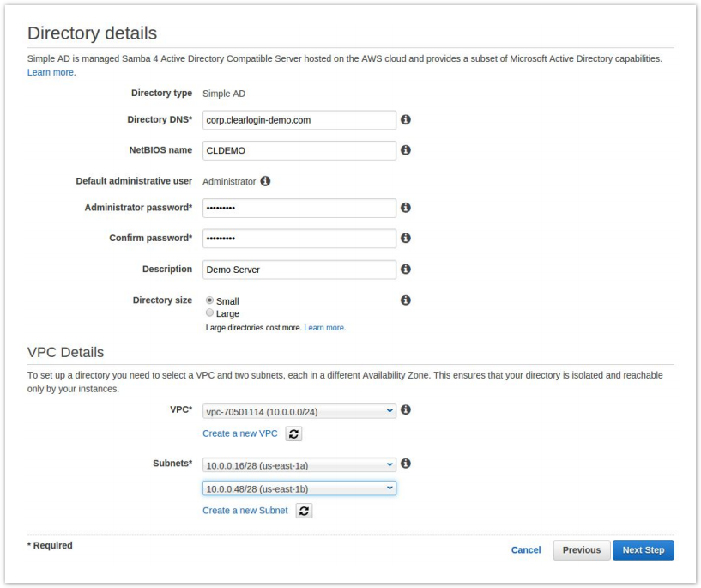
Task: Click into the Directory DNS input field
Action: coord(299,120)
